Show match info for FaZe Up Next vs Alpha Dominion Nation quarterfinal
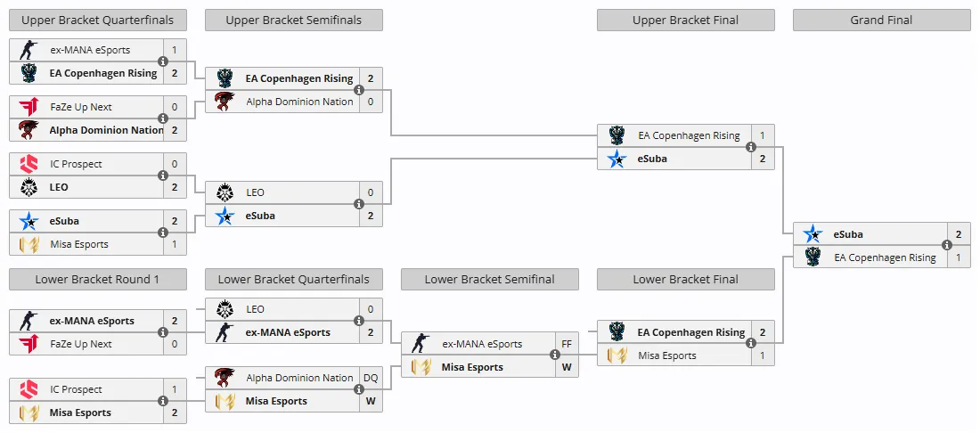 (x=162, y=118)
